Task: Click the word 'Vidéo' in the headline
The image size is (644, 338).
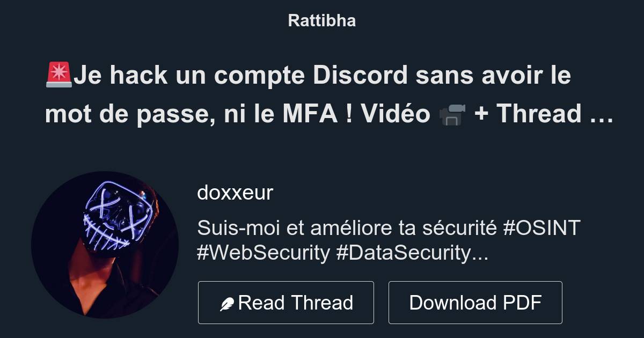Action: point(396,114)
